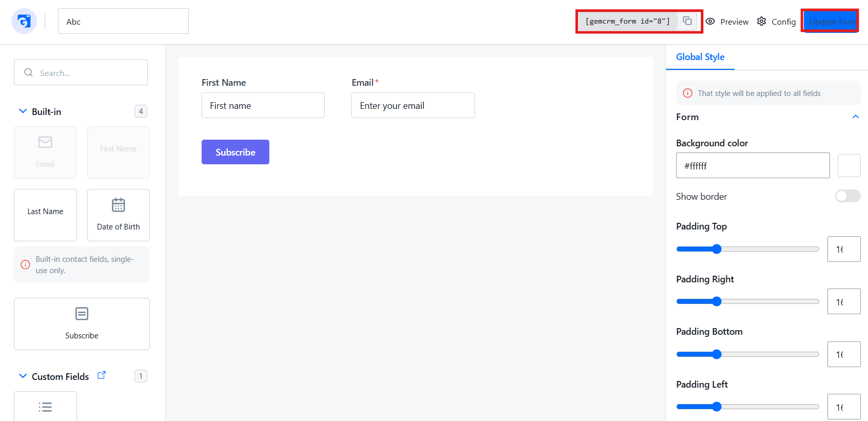Adjust the Padding Bottom slider
Image resolution: width=868 pixels, height=421 pixels.
[x=747, y=354]
